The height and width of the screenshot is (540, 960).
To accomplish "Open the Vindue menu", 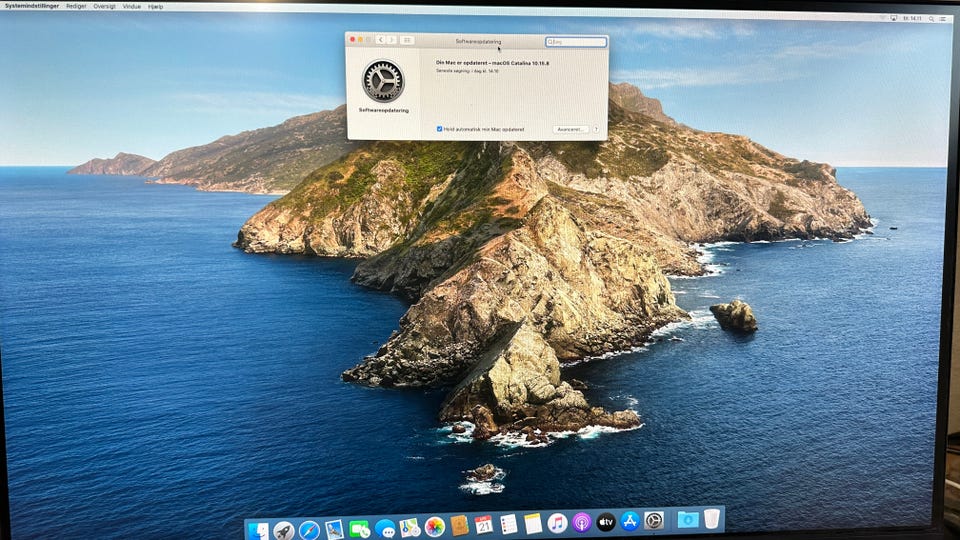I will pyautogui.click(x=132, y=6).
